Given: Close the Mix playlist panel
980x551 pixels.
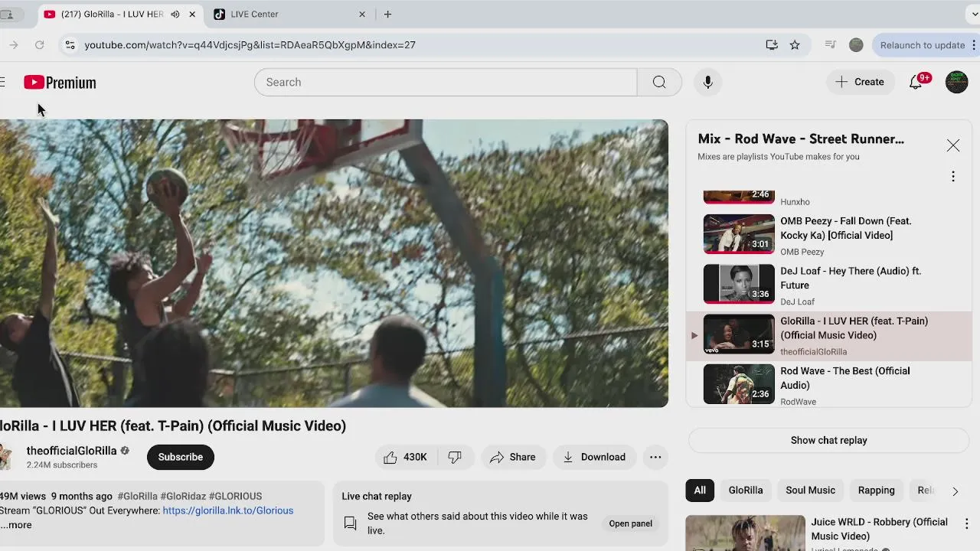Looking at the screenshot, I should 952,145.
